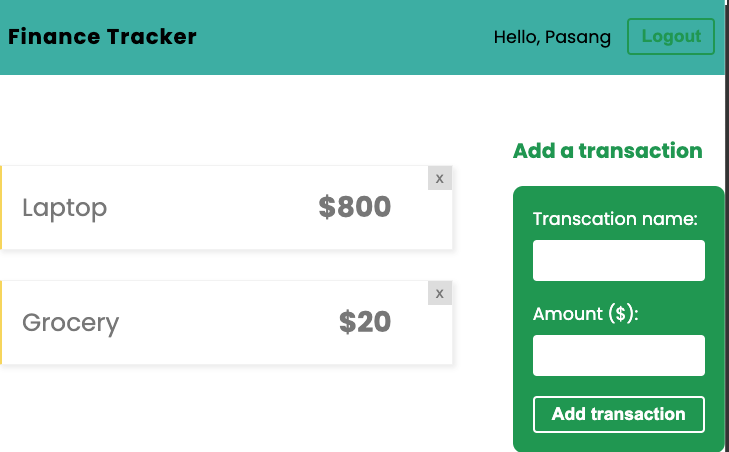729x452 pixels.
Task: Focus the Amount ($) input field
Action: [619, 355]
